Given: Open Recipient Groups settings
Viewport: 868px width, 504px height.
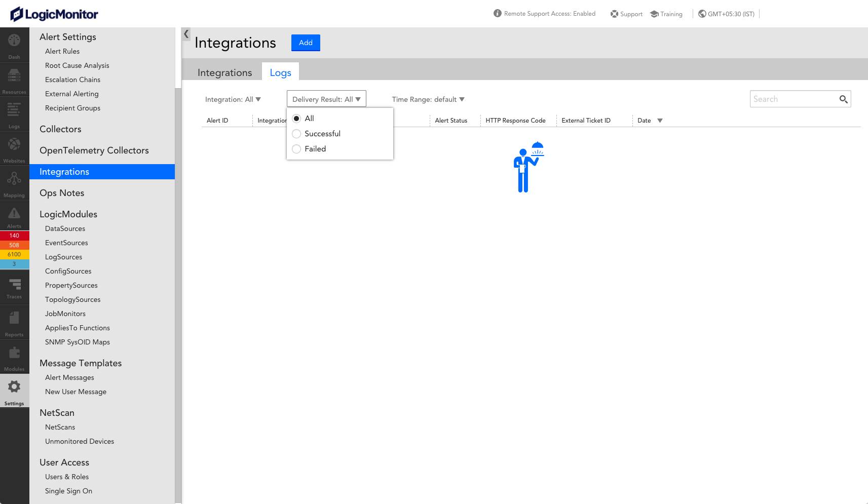Looking at the screenshot, I should [x=72, y=108].
